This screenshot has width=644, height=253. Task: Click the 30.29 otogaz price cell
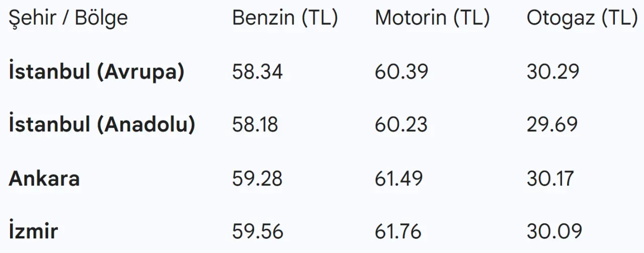click(552, 72)
